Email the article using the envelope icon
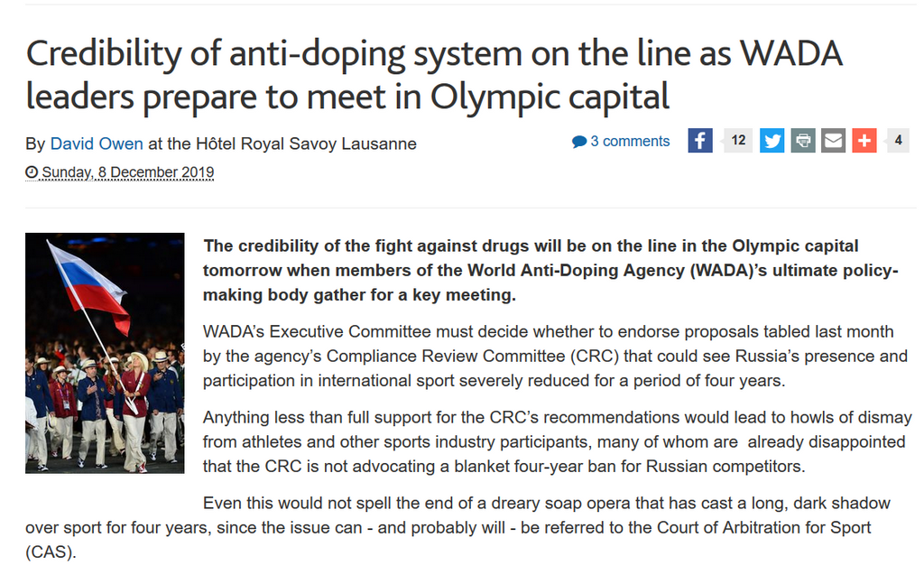 pos(833,140)
